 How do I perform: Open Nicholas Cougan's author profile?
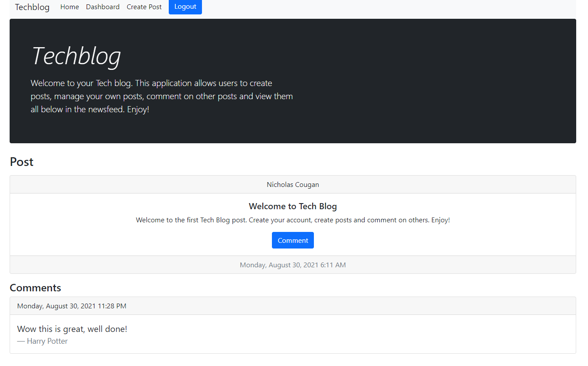[292, 184]
